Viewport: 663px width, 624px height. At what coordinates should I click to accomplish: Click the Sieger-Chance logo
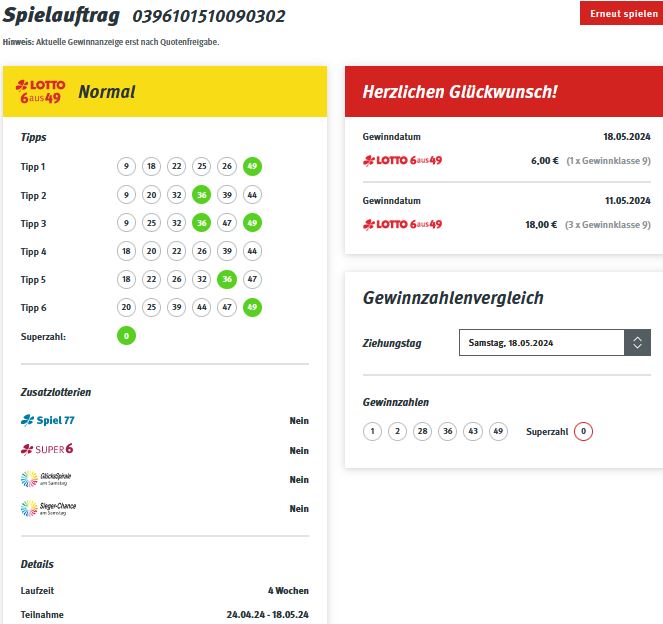tap(49, 509)
